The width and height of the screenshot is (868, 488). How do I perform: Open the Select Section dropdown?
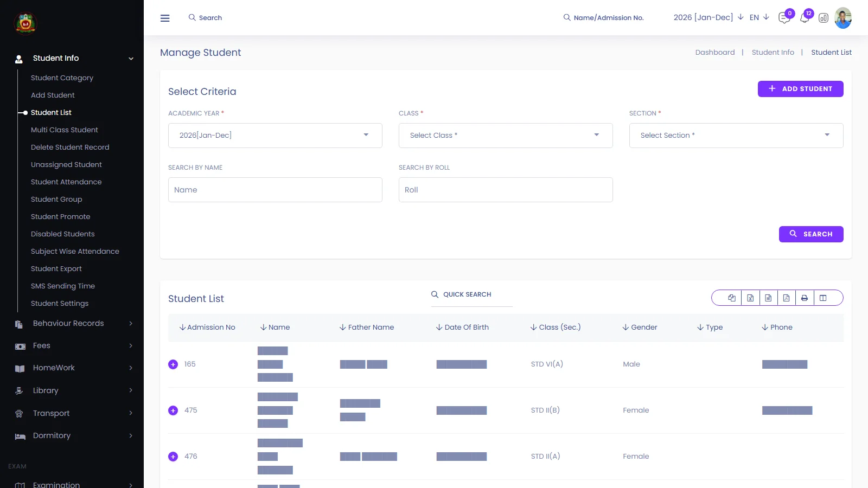pos(736,136)
